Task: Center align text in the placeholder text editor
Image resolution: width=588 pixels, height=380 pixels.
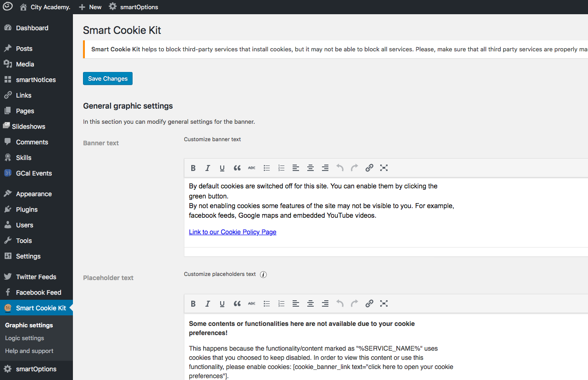Action: coord(311,303)
